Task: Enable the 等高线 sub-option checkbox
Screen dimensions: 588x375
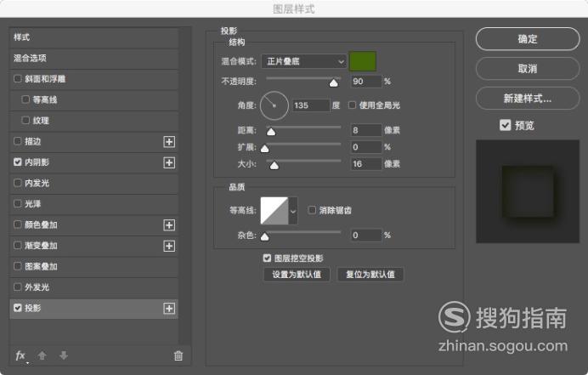Action: click(25, 99)
